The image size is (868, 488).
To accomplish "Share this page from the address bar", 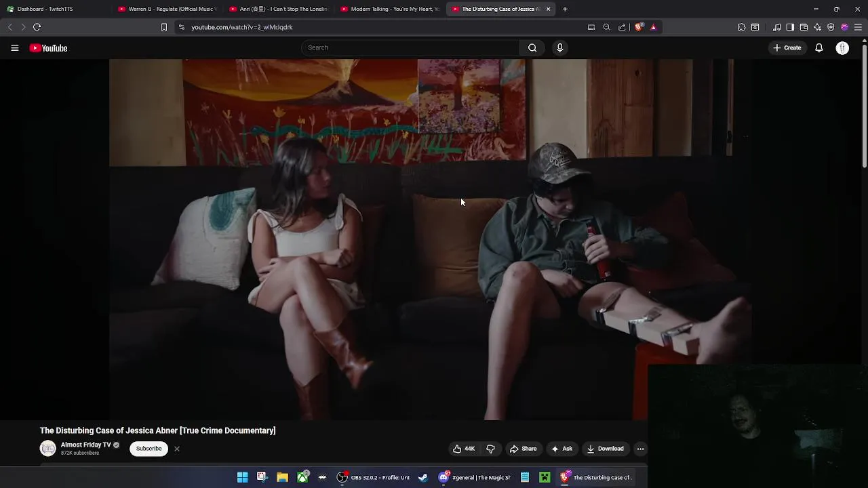I will coord(622,27).
